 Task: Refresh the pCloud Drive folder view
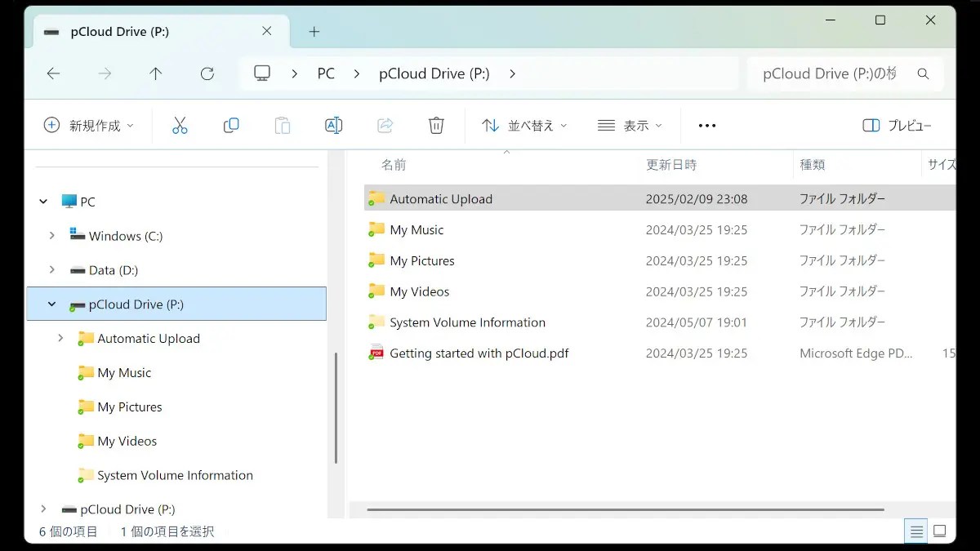207,73
